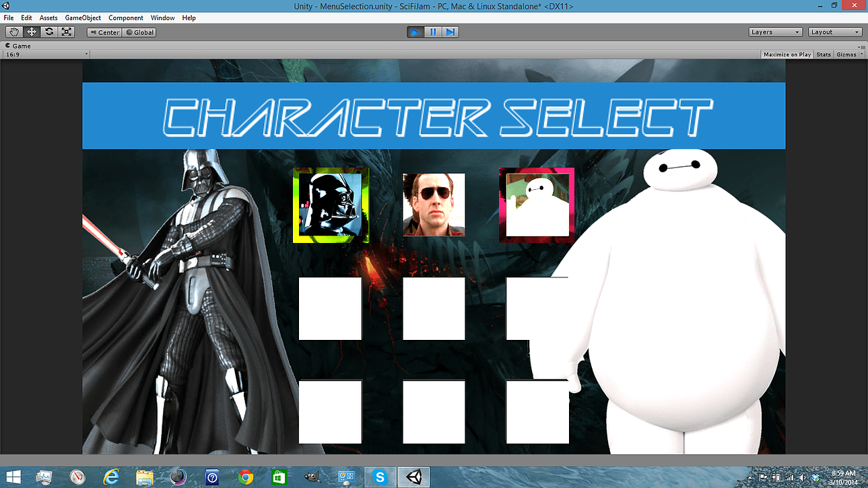Open the Control Panel taskbar icon
Image resolution: width=868 pixels, height=488 pixels.
click(x=347, y=477)
